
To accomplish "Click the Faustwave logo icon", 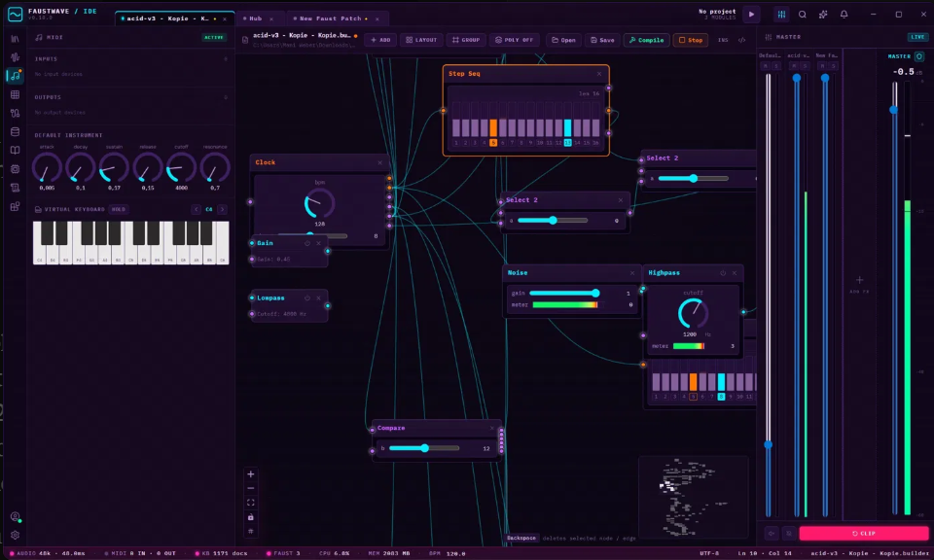I will click(x=15, y=14).
